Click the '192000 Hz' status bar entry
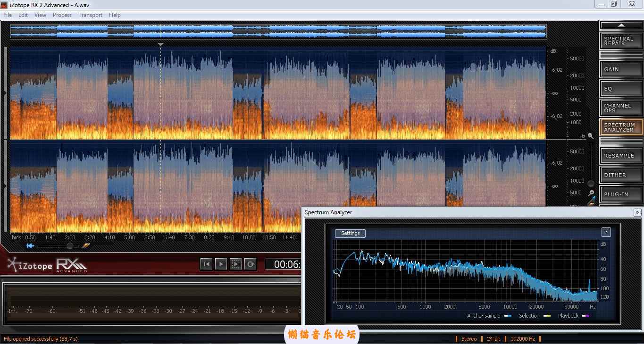 point(523,339)
